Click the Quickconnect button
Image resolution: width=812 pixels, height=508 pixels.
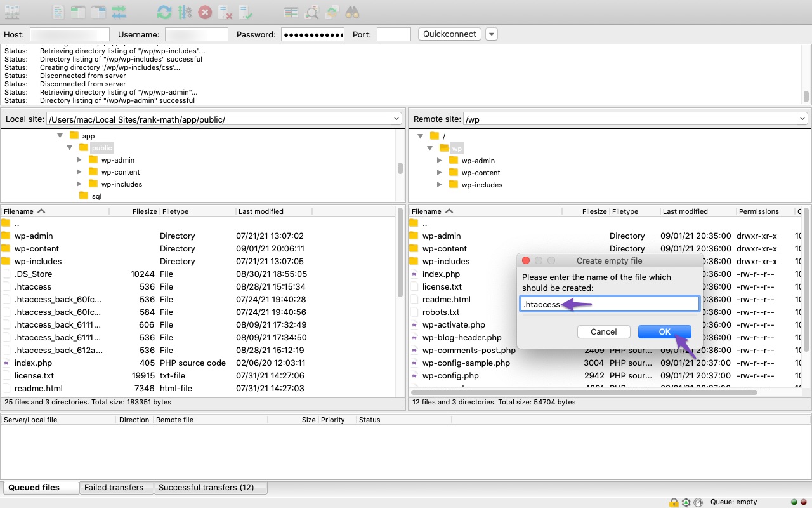coord(450,34)
